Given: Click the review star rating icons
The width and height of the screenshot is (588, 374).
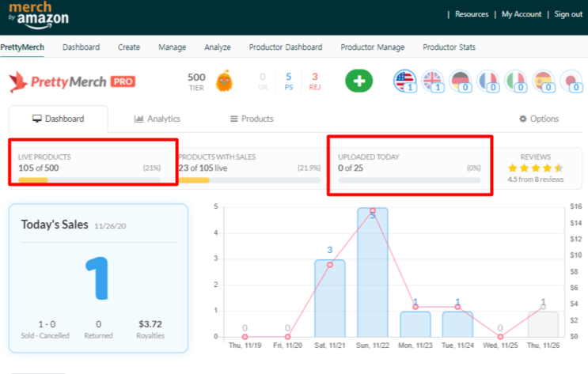Looking at the screenshot, I should [535, 168].
